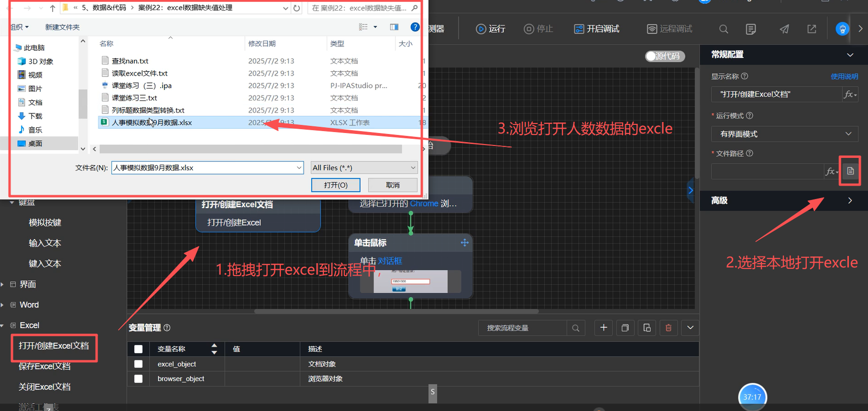Click the Stop (停止) toolbar button
This screenshot has height=411, width=868.
click(538, 29)
